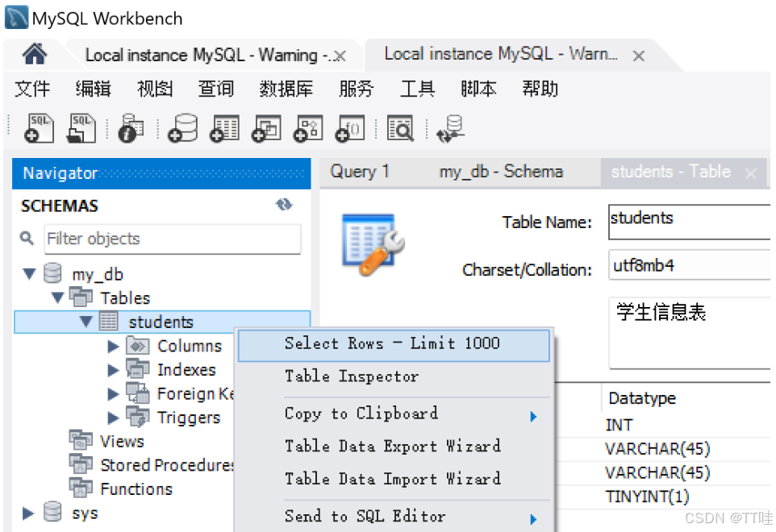
Task: Switch to Query 1 tab
Action: [360, 172]
